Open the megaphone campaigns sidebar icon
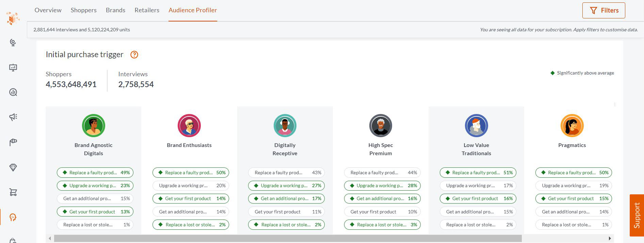Image resolution: width=644 pixels, height=243 pixels. click(x=13, y=117)
